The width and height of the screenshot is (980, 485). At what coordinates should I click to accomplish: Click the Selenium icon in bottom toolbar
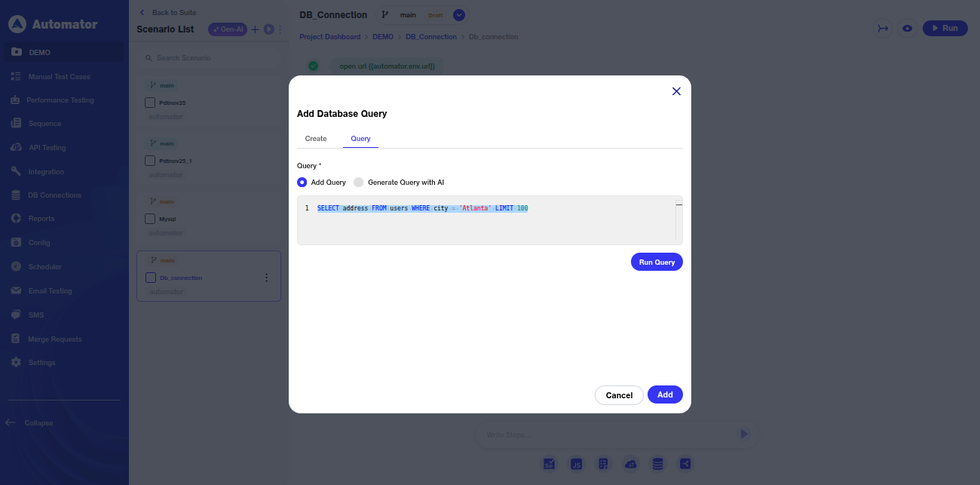(550, 464)
